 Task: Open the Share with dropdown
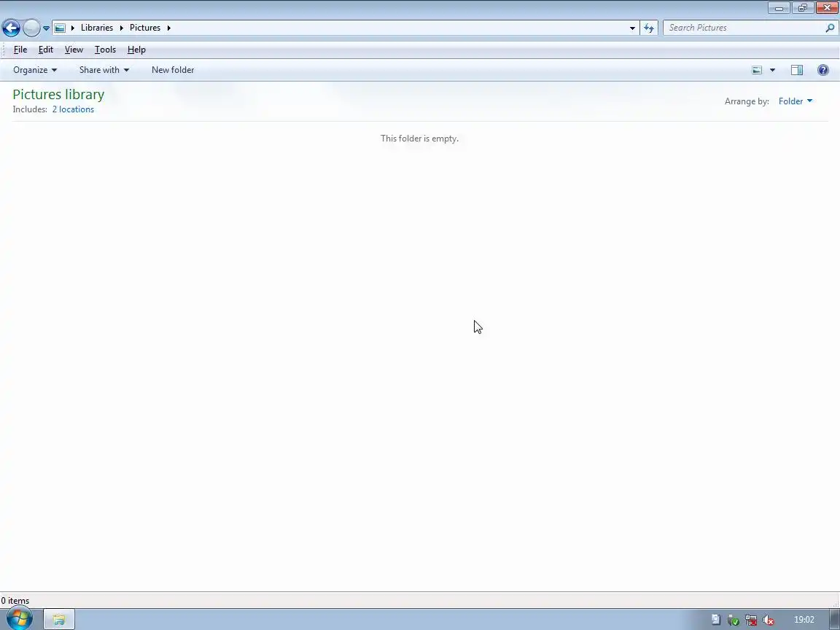coord(104,70)
